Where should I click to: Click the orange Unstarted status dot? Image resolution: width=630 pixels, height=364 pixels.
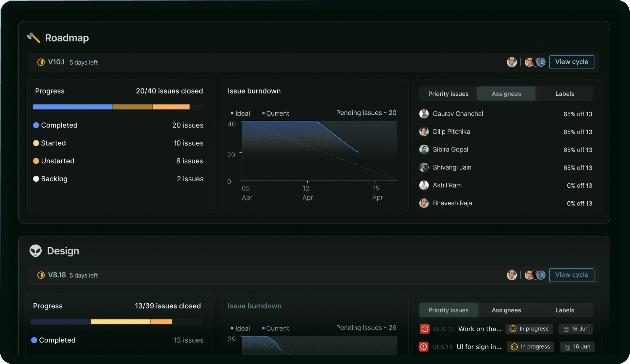pos(36,161)
